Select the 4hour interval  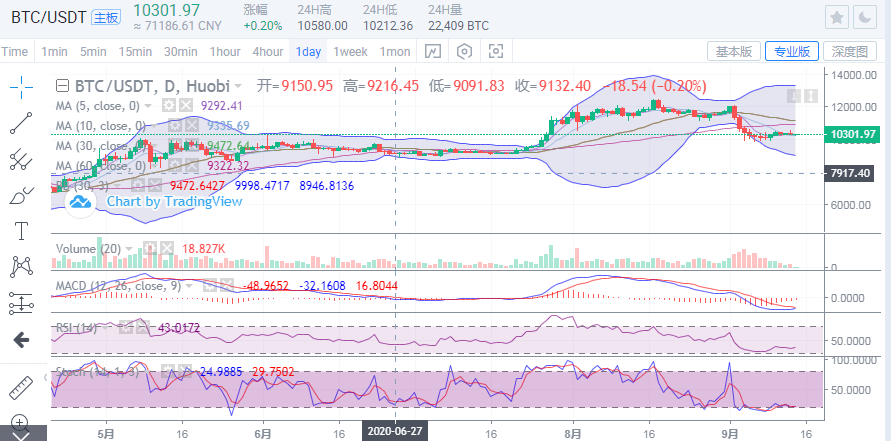coord(268,52)
